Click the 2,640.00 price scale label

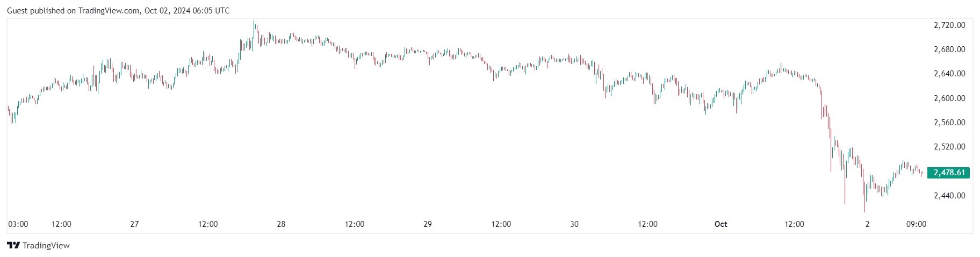tap(949, 74)
